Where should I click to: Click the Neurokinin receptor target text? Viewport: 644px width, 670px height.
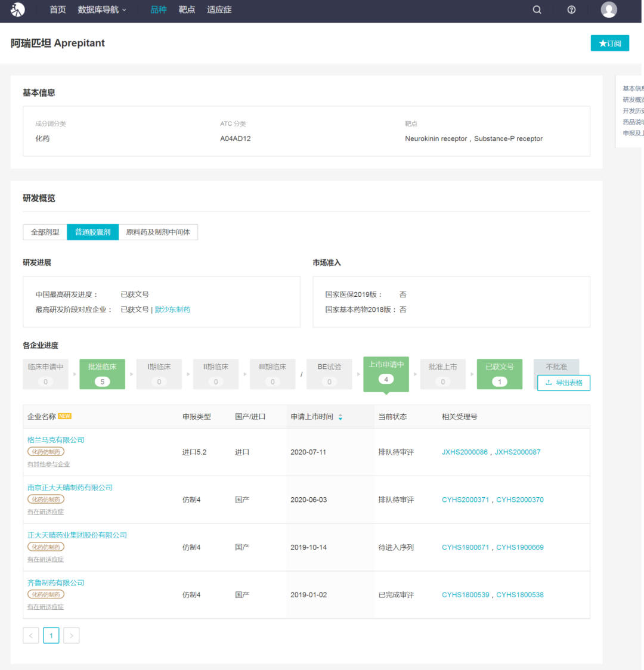436,138
